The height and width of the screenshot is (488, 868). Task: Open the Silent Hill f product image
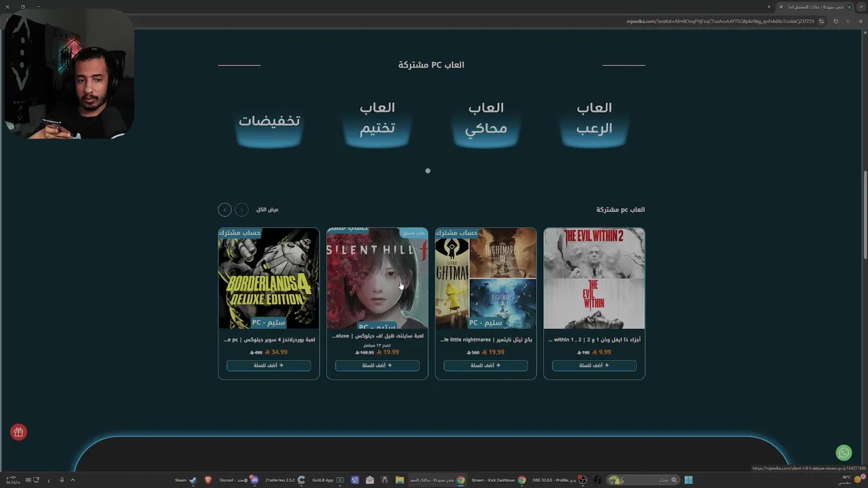tap(377, 279)
